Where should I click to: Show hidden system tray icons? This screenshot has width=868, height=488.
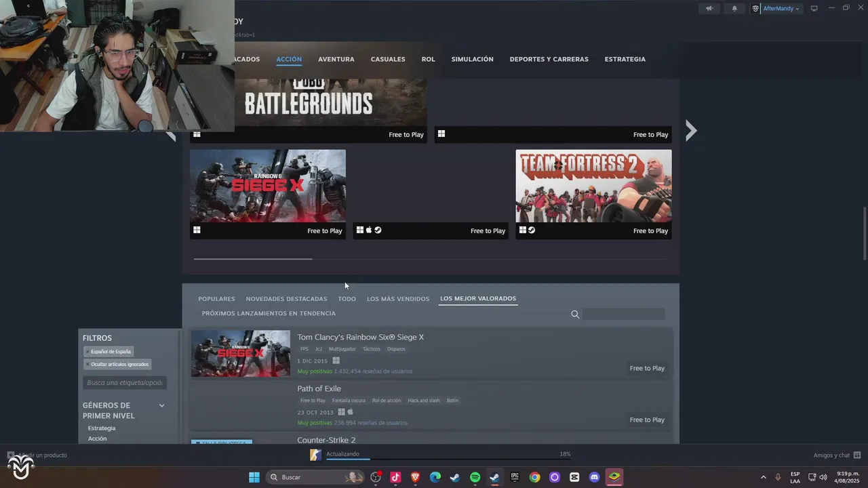pyautogui.click(x=763, y=477)
